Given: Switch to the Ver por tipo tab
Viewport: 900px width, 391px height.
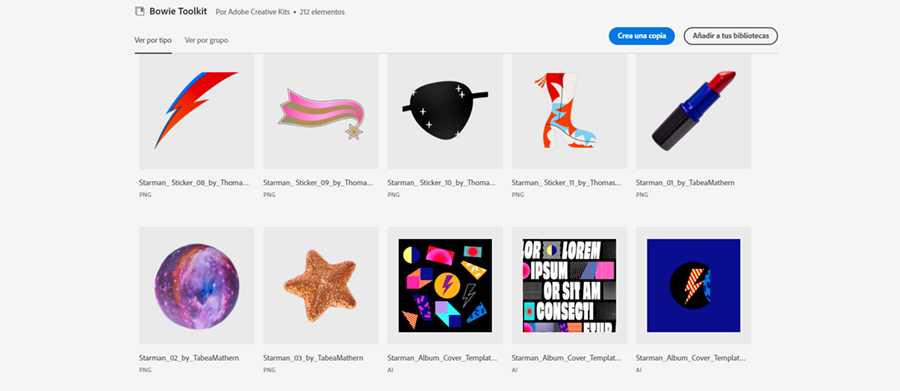Looking at the screenshot, I should click(153, 40).
